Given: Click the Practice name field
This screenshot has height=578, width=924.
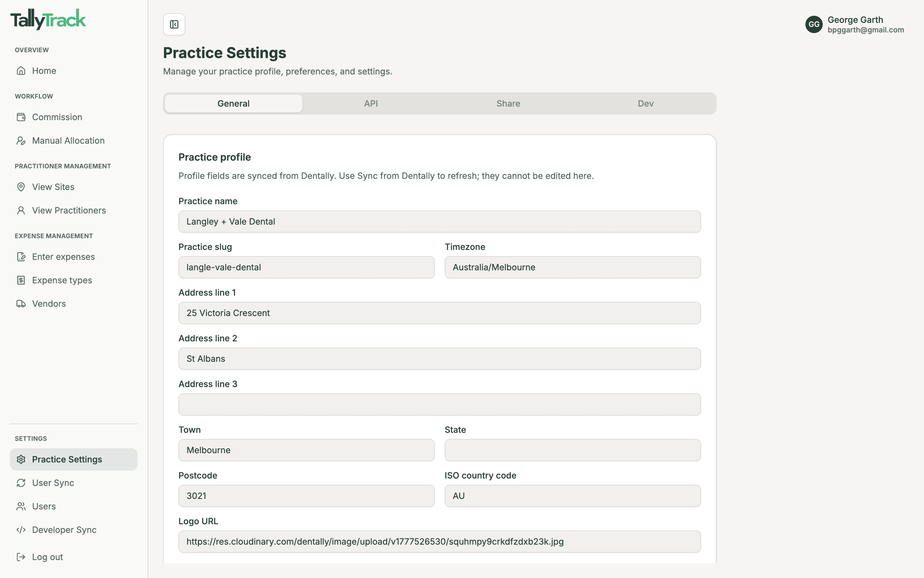Looking at the screenshot, I should (439, 222).
